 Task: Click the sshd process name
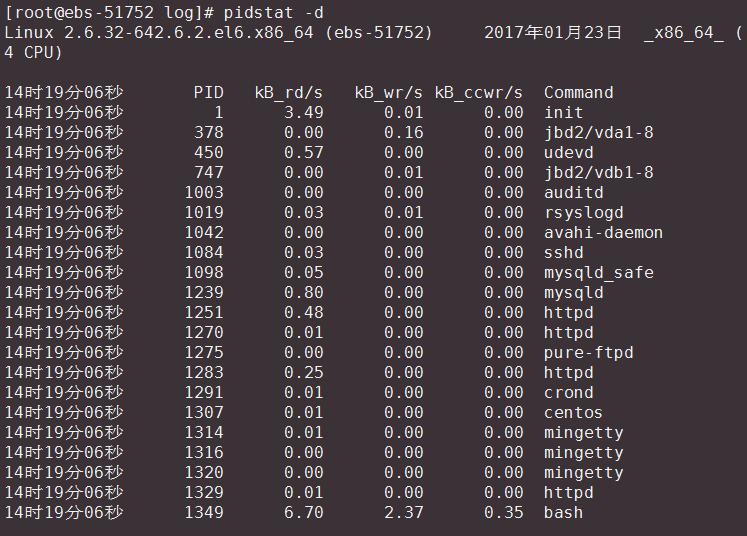pyautogui.click(x=564, y=253)
